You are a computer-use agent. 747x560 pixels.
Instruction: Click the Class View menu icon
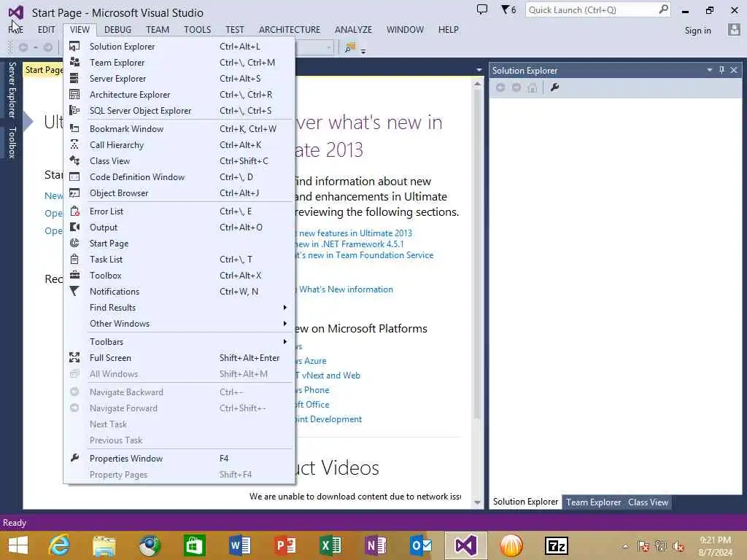tap(74, 160)
